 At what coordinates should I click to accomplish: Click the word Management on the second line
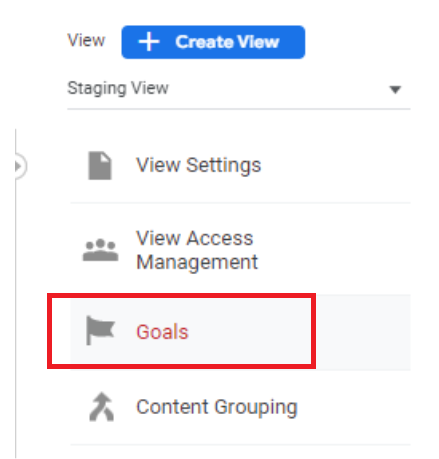[197, 262]
